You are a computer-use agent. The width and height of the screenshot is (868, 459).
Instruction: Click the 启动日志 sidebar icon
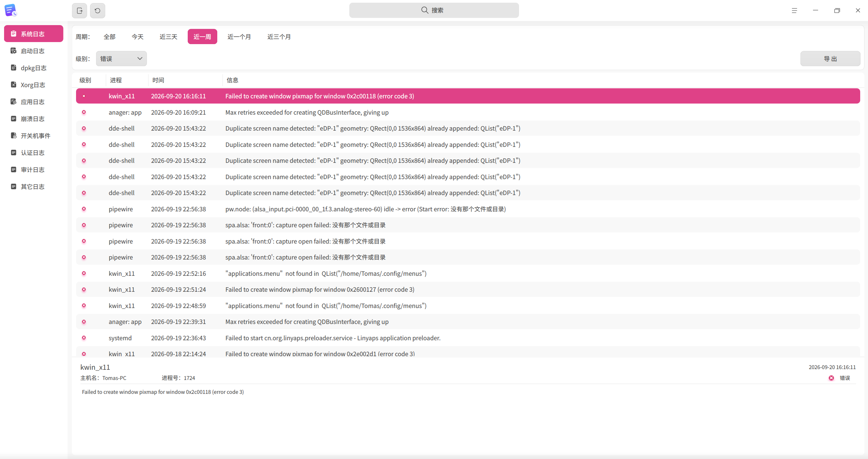coord(14,51)
